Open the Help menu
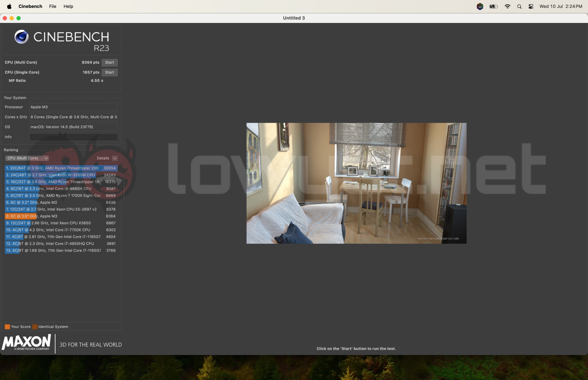Viewport: 588px width, 380px height. click(68, 6)
